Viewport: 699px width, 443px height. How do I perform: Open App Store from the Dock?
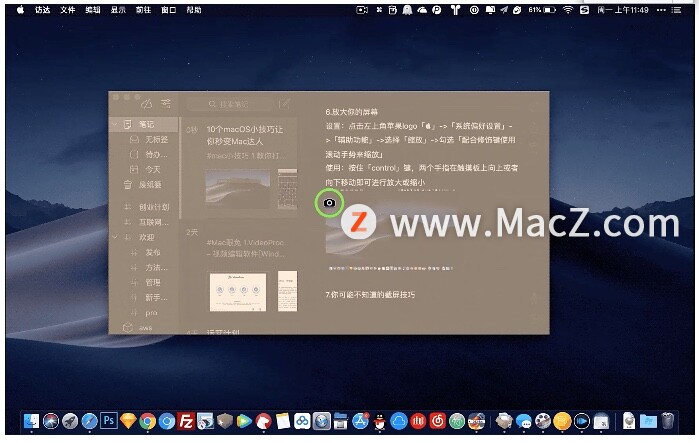[360, 421]
